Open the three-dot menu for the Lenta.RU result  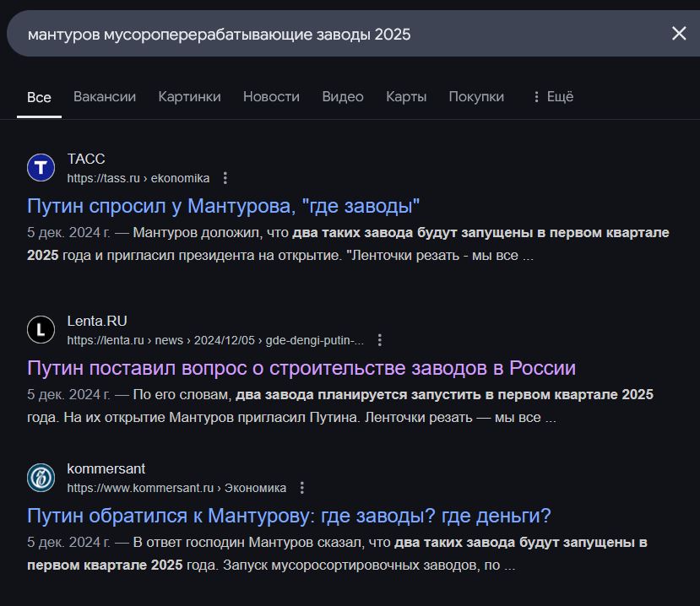point(379,340)
